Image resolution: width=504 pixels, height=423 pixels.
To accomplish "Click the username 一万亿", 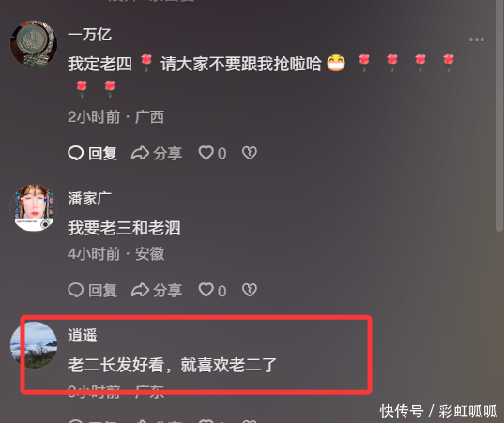I will pos(90,35).
